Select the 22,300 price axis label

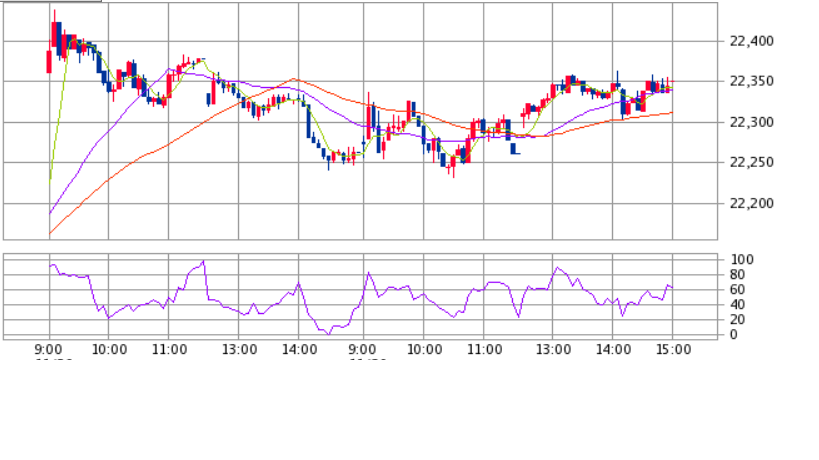(752, 122)
